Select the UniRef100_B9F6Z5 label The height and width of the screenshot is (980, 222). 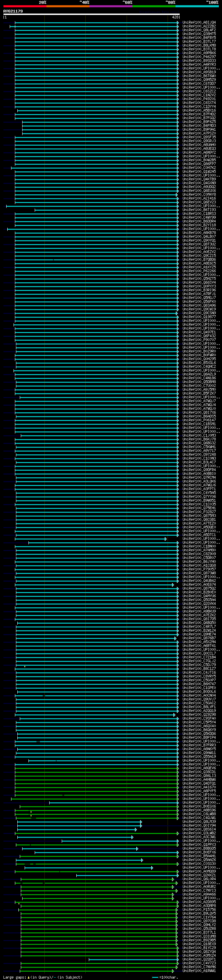pos(199,122)
